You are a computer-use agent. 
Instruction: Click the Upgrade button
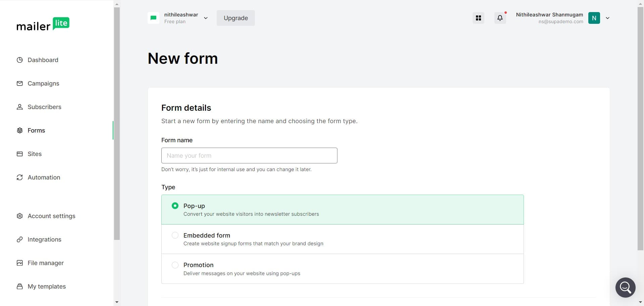tap(235, 18)
